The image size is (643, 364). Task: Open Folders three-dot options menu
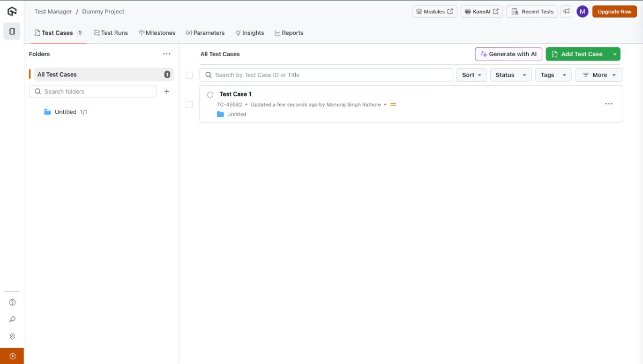167,54
